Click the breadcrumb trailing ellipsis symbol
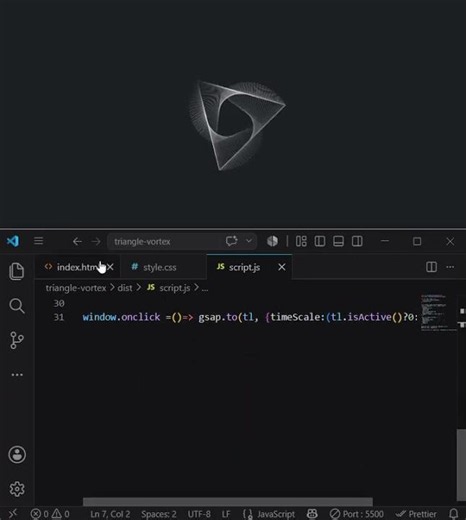 point(205,289)
